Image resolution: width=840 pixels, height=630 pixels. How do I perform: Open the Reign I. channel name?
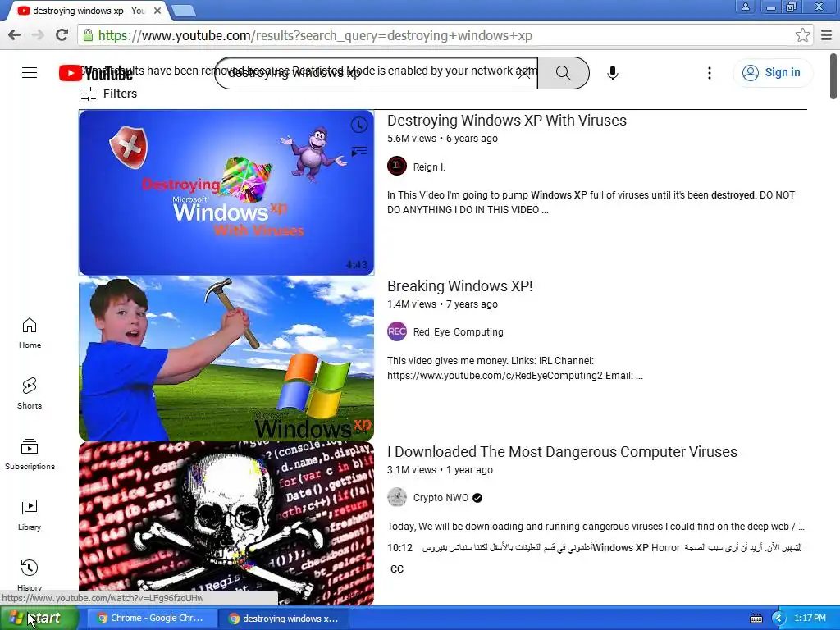tap(429, 167)
